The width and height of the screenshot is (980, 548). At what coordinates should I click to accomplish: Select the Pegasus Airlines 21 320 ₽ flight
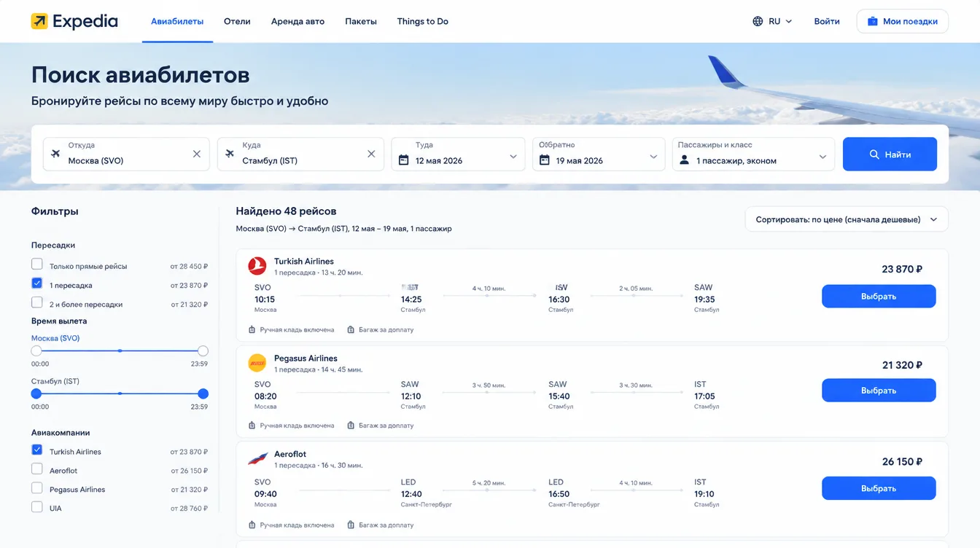coord(879,391)
